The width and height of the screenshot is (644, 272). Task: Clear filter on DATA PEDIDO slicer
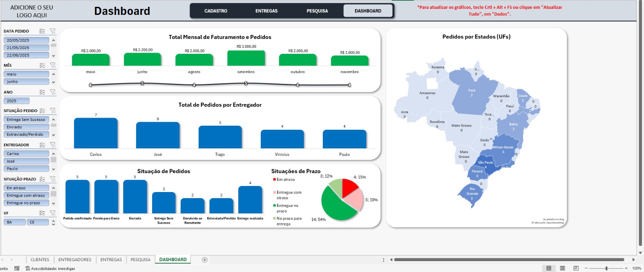tap(53, 31)
